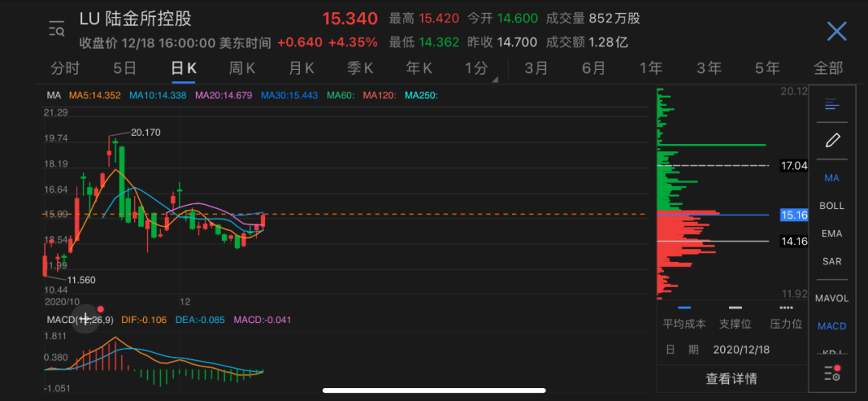Switch sub-chart to MAVOL indicator

coord(832,298)
